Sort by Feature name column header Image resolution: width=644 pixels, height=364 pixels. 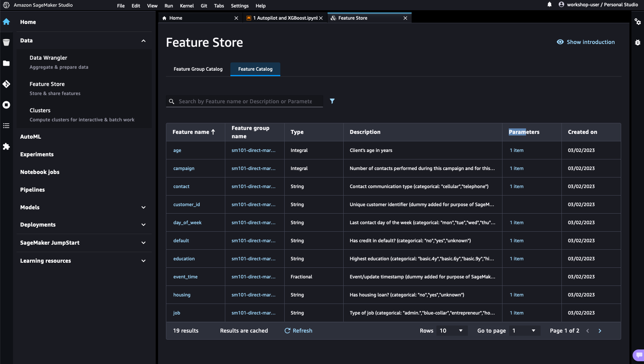tap(194, 132)
